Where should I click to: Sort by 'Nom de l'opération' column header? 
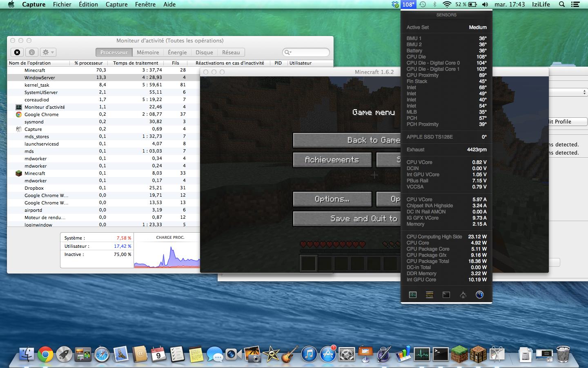[38, 63]
